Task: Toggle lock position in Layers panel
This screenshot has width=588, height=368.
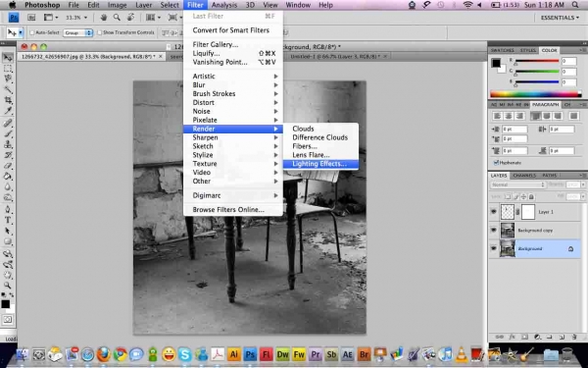Action: click(x=523, y=197)
